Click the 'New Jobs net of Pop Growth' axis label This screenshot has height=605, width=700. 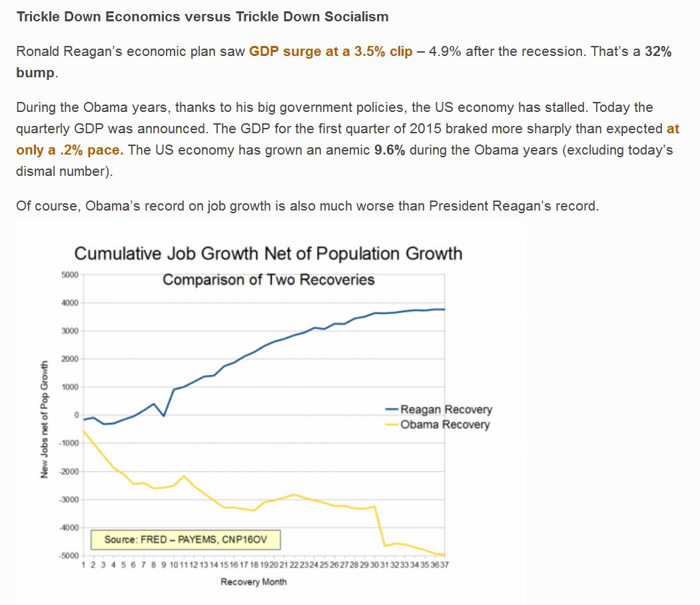(44, 420)
